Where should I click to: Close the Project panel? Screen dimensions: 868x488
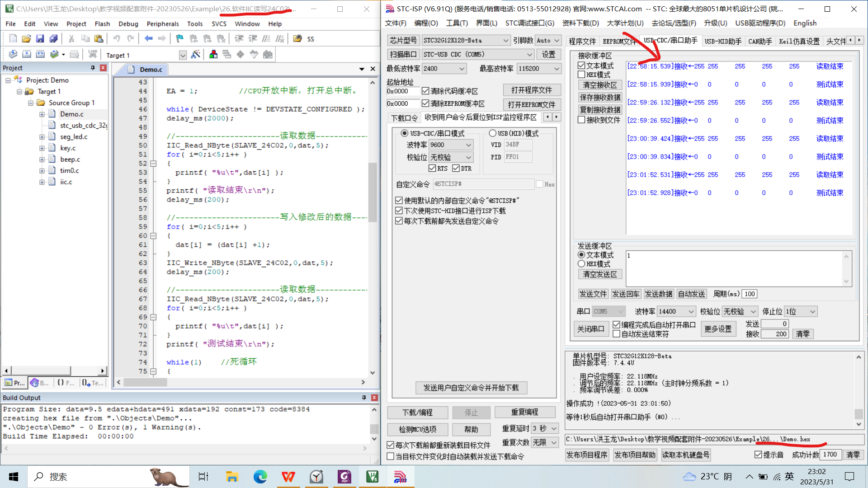pos(103,68)
